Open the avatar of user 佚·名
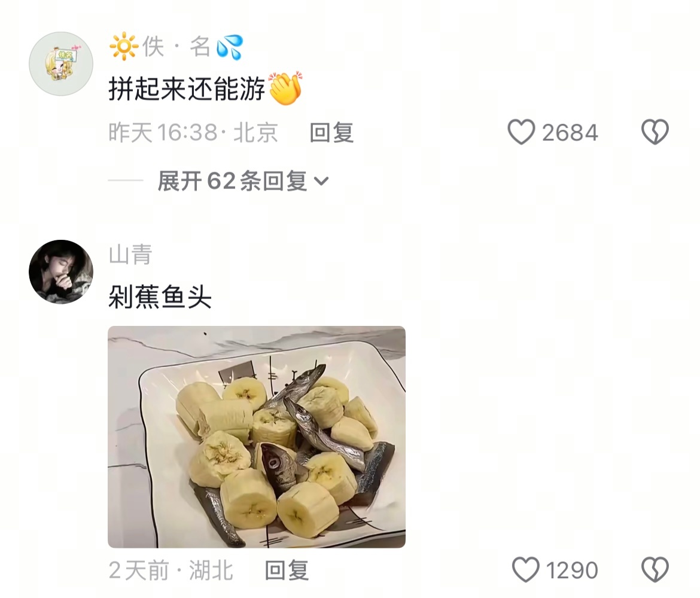Screen dimensions: 700x598 (x=61, y=64)
